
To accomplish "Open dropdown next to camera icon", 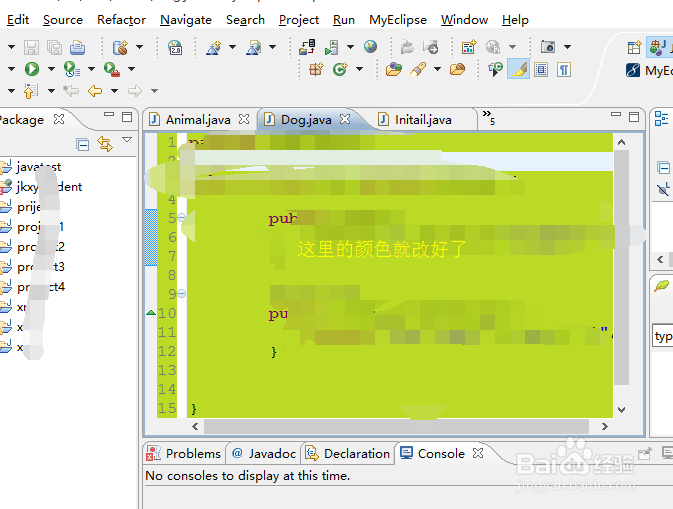I will click(x=567, y=47).
